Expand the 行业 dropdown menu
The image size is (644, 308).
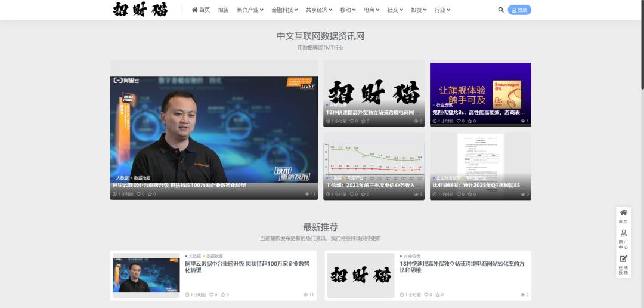coord(442,10)
